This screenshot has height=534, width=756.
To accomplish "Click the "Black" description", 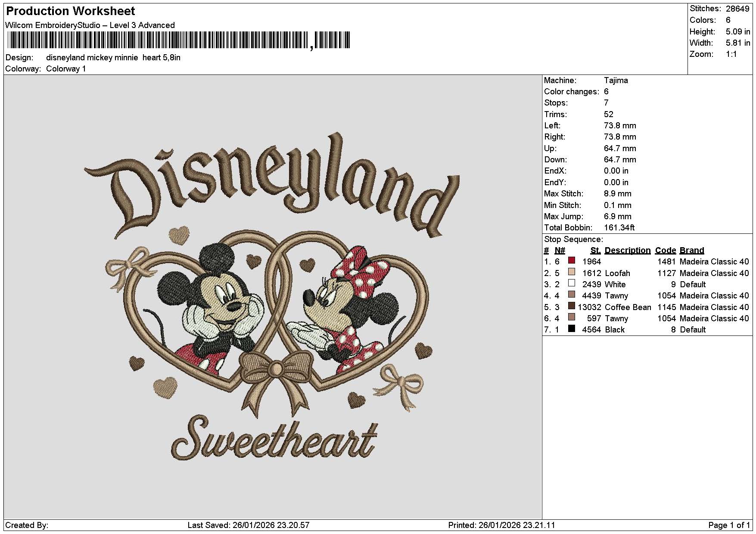I will pyautogui.click(x=615, y=330).
